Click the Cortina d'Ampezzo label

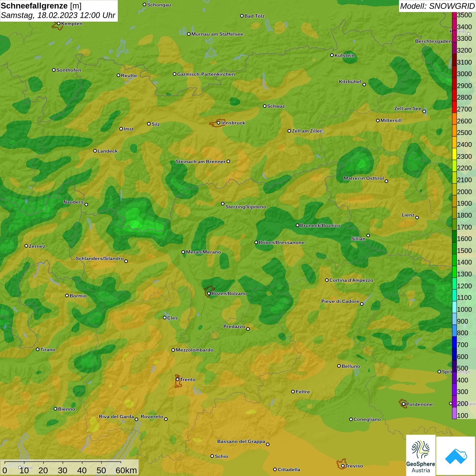[x=351, y=280]
